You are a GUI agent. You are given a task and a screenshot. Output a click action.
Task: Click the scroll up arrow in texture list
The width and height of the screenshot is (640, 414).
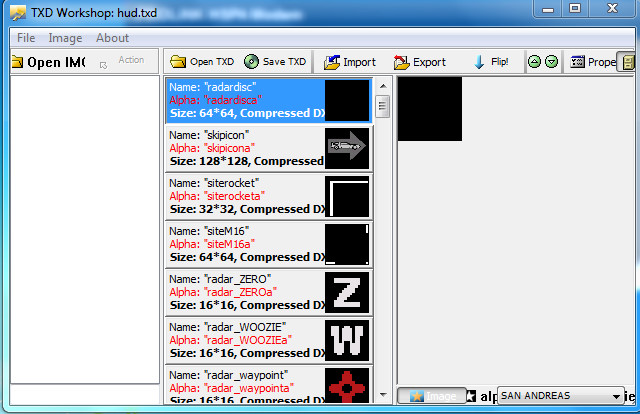tap(383, 86)
